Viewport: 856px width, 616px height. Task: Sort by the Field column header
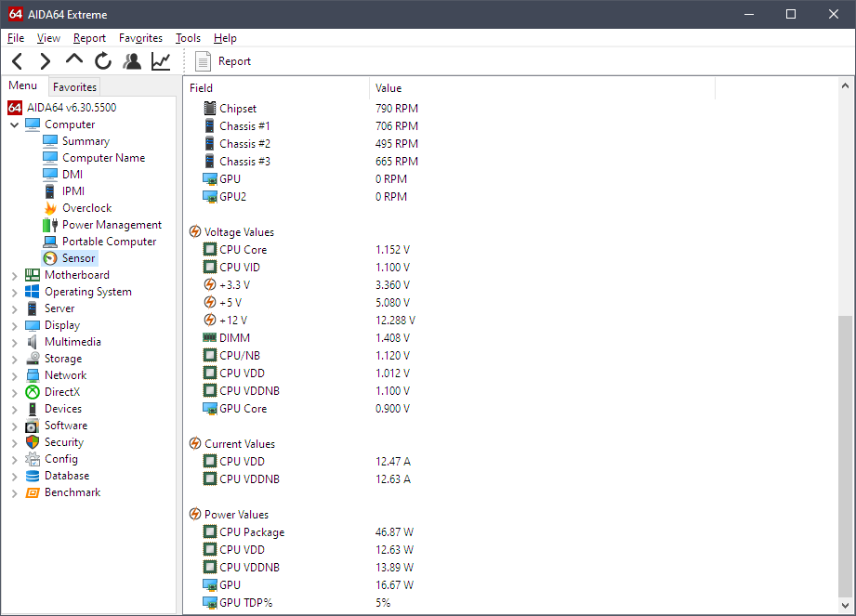pos(277,88)
